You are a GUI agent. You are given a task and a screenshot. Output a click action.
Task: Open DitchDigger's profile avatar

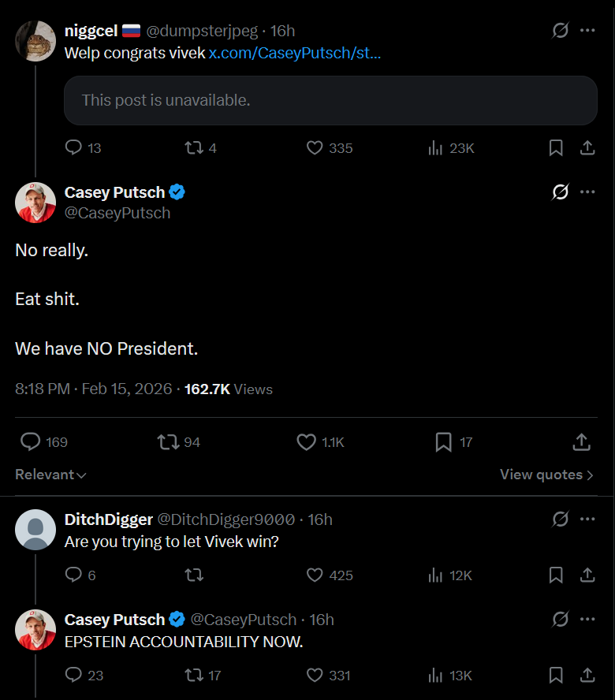35,529
